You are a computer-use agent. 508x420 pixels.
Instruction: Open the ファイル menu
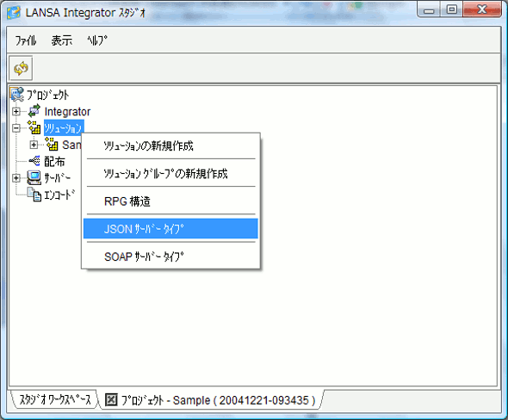coord(26,40)
